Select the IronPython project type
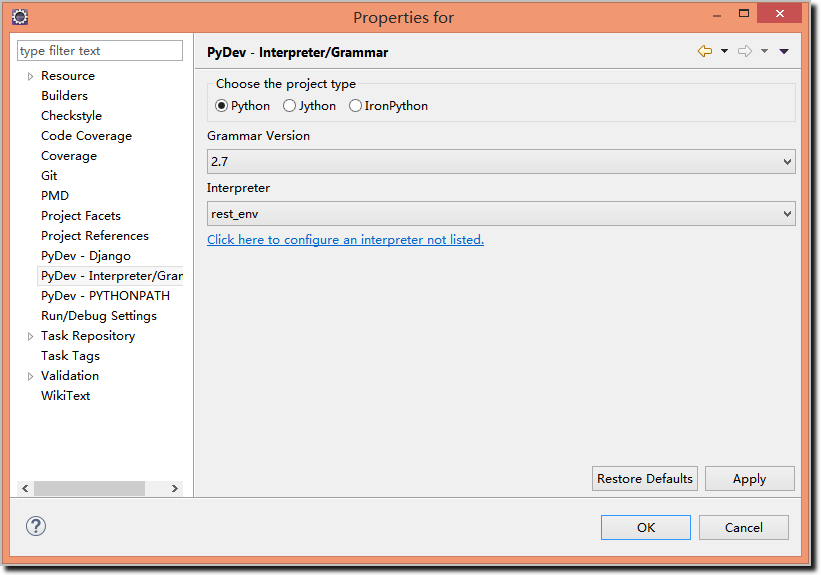Image resolution: width=821 pixels, height=575 pixels. pyautogui.click(x=389, y=106)
